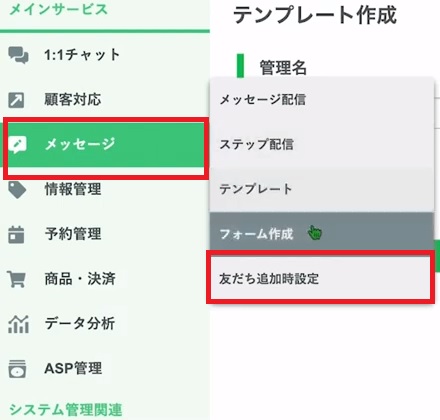The height and width of the screenshot is (420, 440).
Task: Open the 1:1チャット sidebar label
Action: 82,55
